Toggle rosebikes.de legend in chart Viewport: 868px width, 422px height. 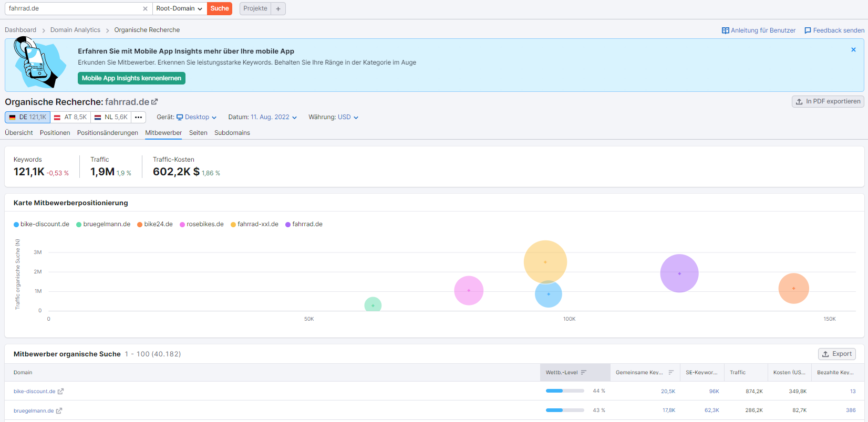tap(202, 224)
